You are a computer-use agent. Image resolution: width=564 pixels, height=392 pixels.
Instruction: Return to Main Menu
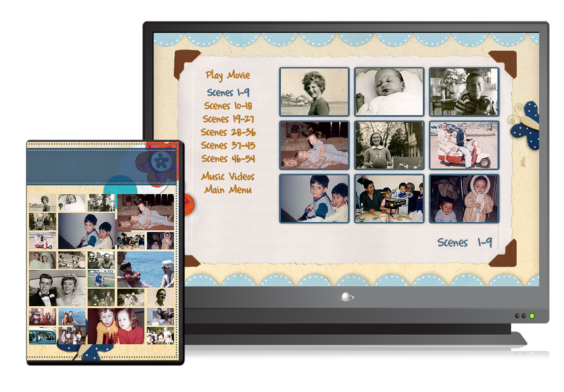228,190
